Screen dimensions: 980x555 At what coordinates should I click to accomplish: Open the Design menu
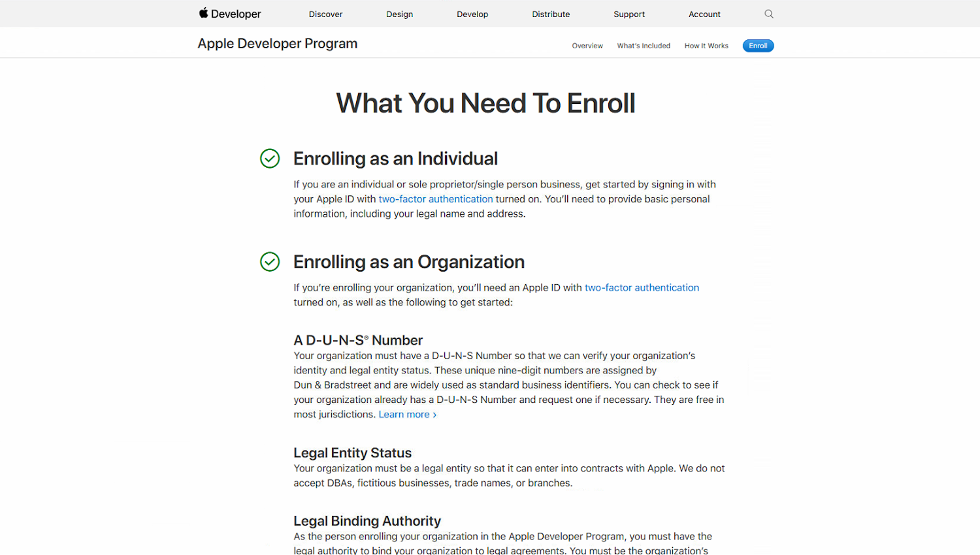(399, 14)
